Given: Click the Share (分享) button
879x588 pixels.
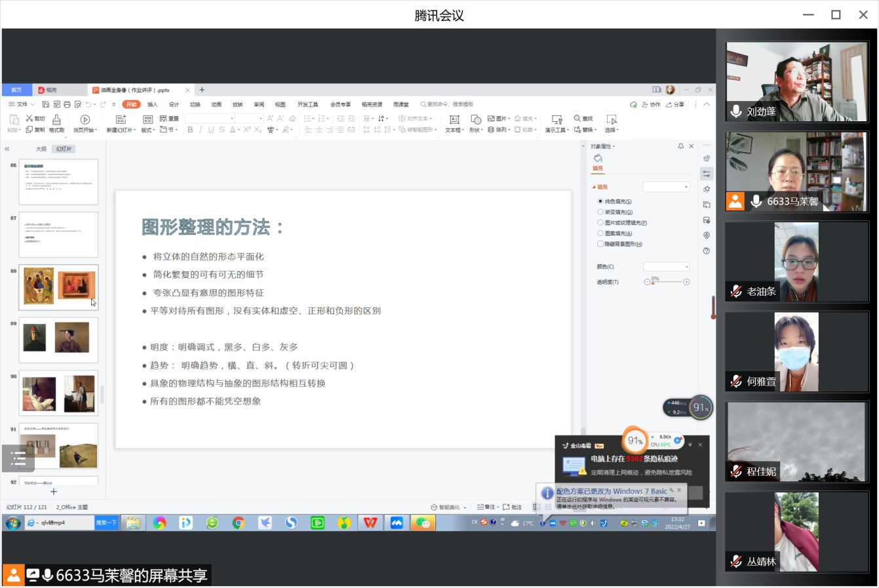Looking at the screenshot, I should (675, 104).
